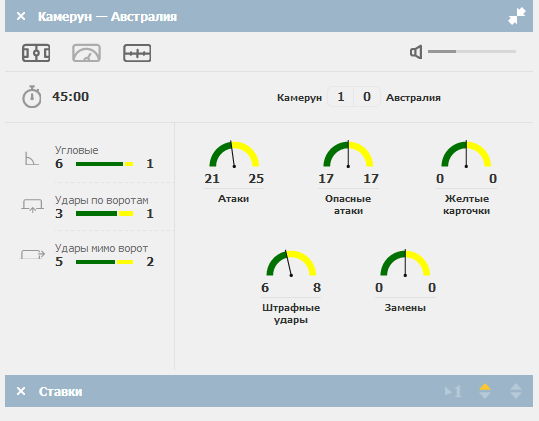Click the one-click bet icon in Ставки

(x=453, y=391)
